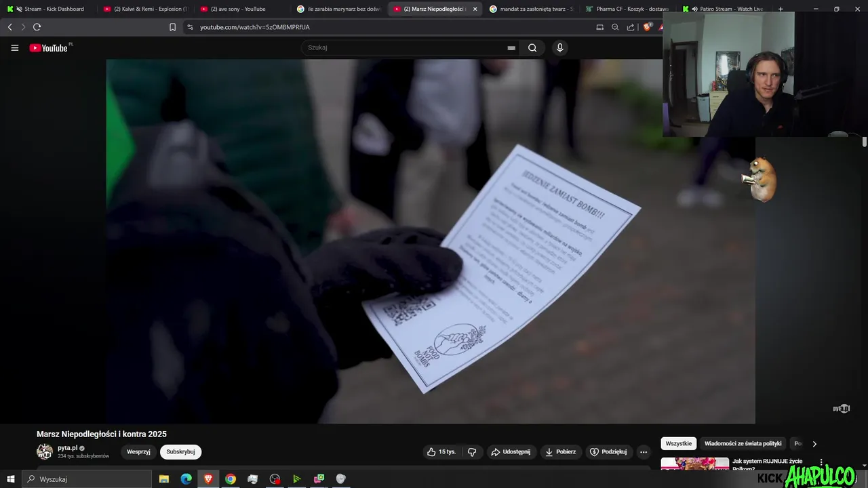Open the OBS Studio taskbar icon

[x=275, y=479]
